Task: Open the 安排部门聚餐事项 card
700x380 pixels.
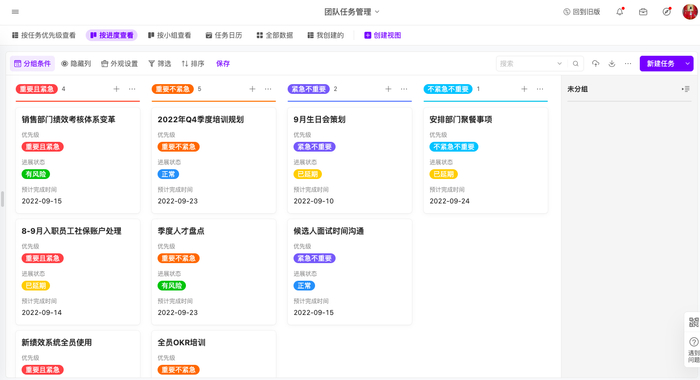Action: point(486,160)
